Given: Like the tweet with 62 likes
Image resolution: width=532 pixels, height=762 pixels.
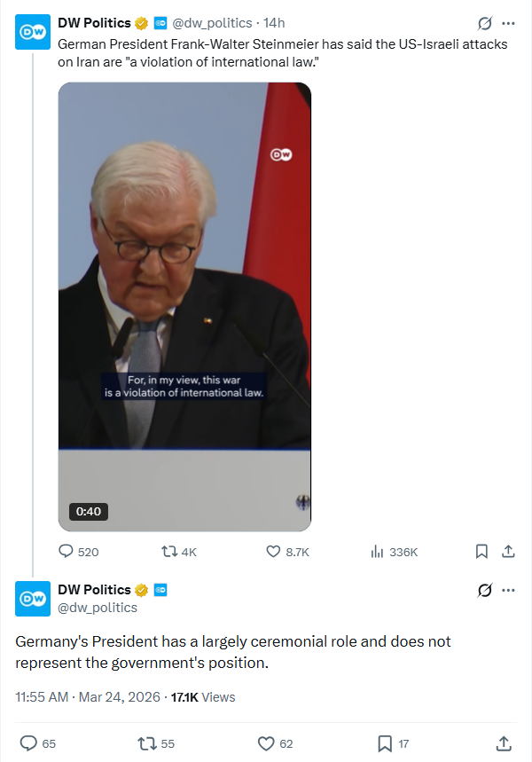Looking at the screenshot, I should [266, 743].
